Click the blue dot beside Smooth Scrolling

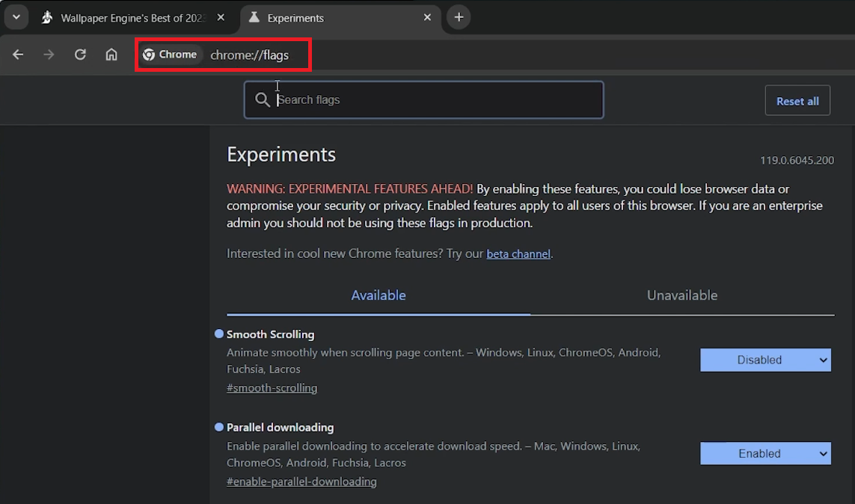point(219,334)
